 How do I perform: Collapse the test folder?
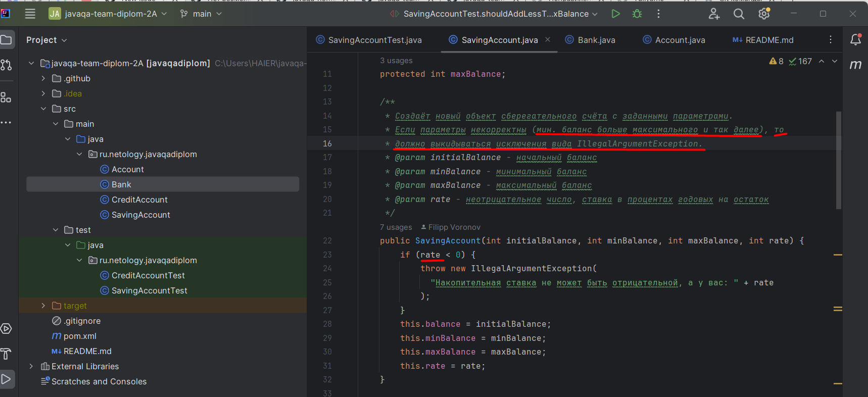tap(56, 230)
